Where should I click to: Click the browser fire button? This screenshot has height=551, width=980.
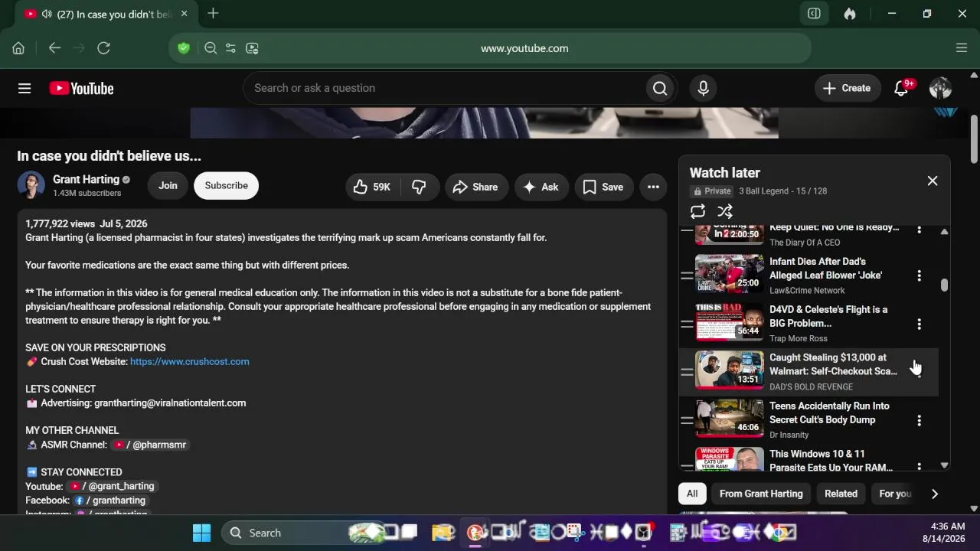[x=850, y=14]
